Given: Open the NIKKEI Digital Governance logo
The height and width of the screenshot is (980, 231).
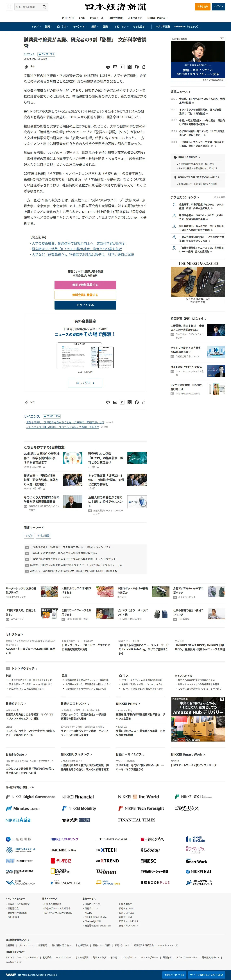Looking at the screenshot, I should click(x=31, y=797).
